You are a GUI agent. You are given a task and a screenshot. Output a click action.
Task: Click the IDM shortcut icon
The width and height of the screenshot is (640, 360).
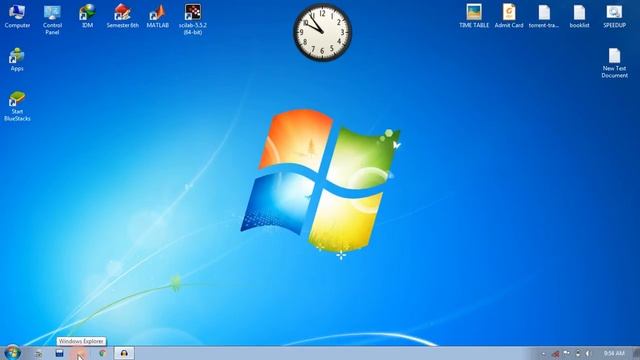point(87,16)
